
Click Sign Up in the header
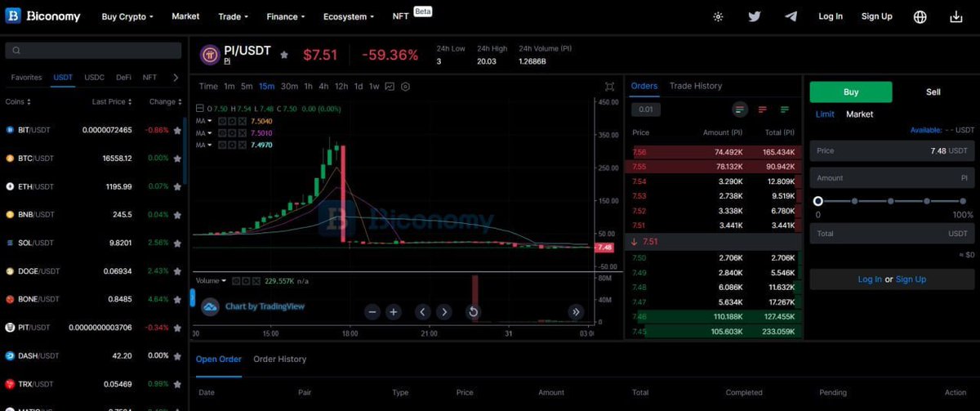tap(877, 16)
